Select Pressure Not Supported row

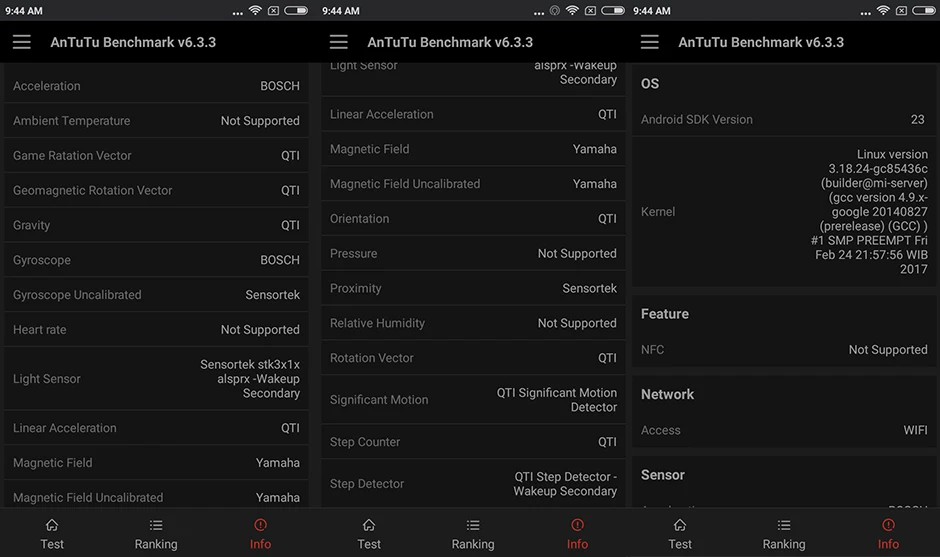pyautogui.click(x=473, y=253)
